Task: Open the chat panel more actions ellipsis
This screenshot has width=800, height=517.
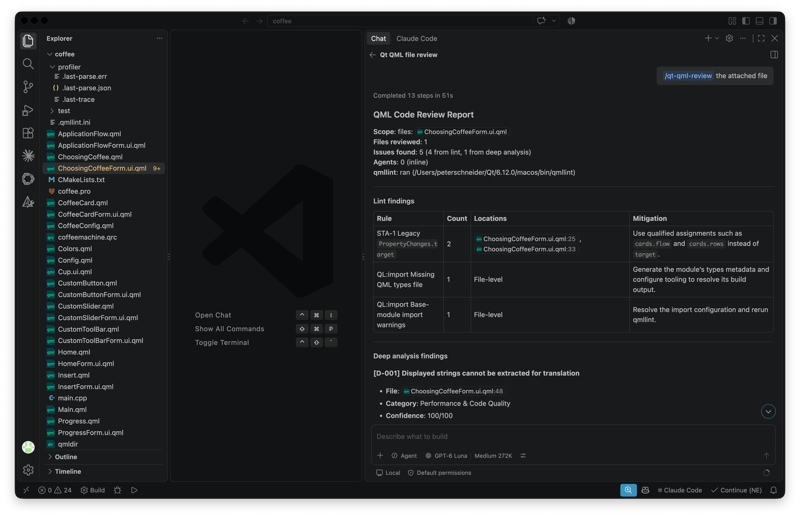Action: click(743, 38)
